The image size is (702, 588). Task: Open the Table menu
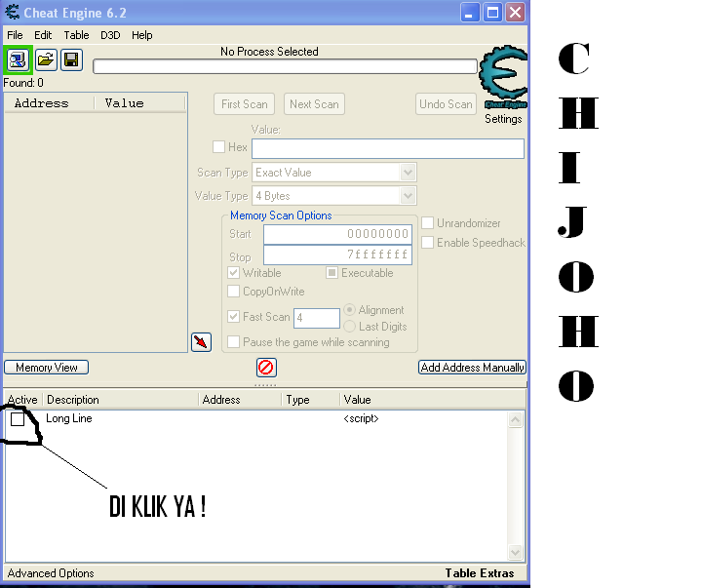point(76,35)
